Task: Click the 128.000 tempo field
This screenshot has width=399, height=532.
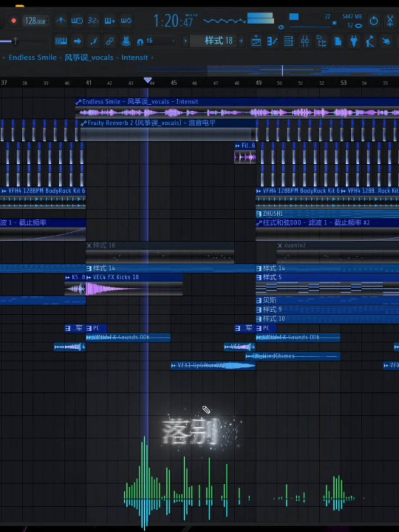Action: pos(36,20)
